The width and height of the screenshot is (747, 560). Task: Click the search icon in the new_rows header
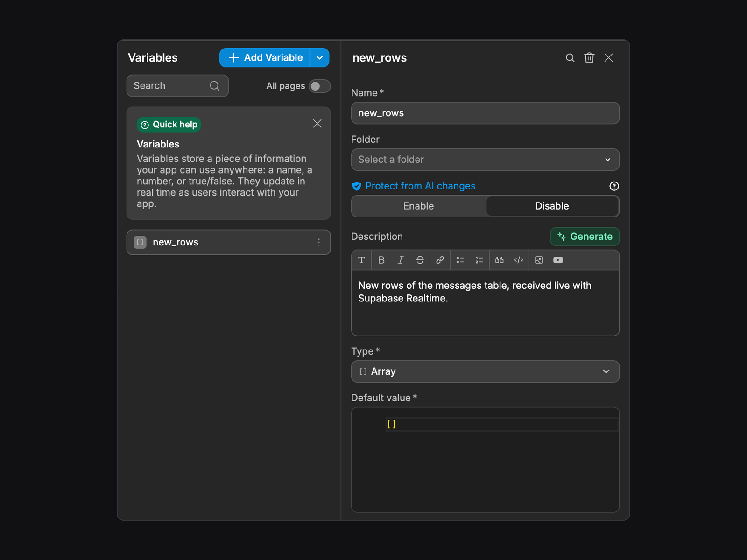pyautogui.click(x=570, y=58)
